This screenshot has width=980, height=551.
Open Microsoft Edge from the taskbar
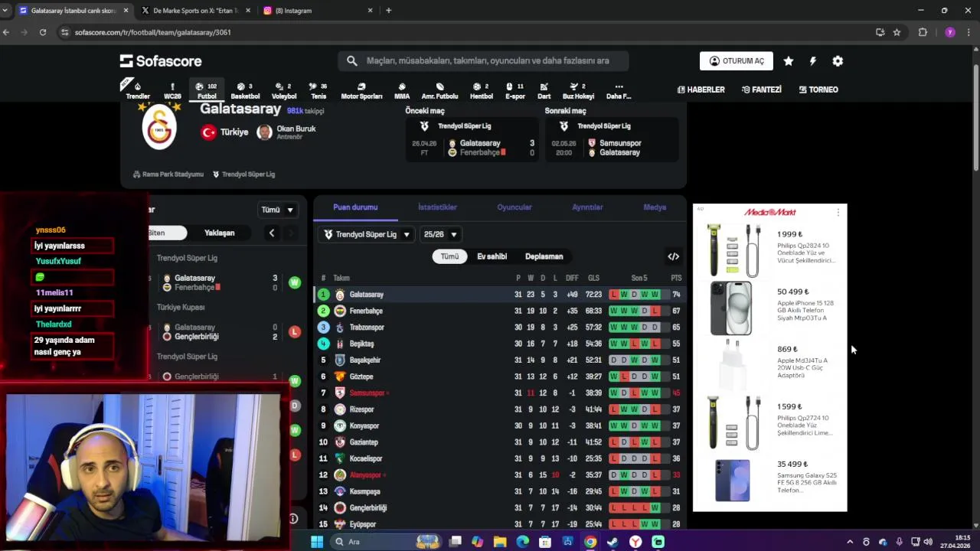pyautogui.click(x=522, y=542)
